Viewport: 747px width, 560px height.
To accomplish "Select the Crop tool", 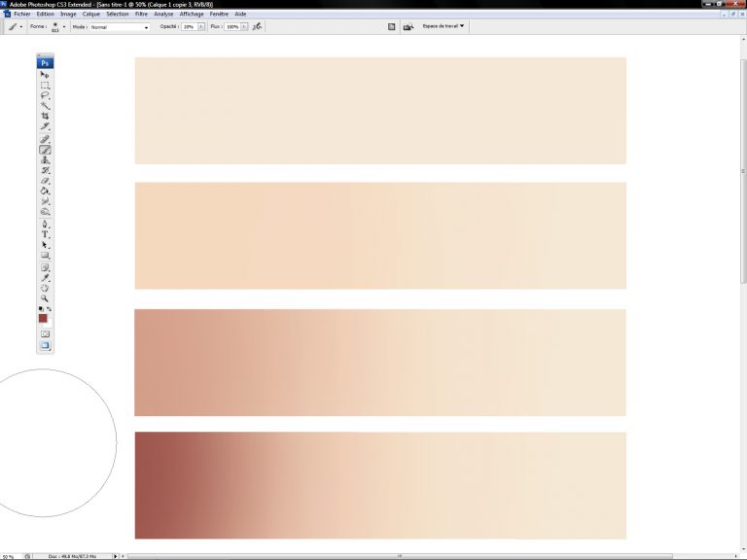I will 45,116.
